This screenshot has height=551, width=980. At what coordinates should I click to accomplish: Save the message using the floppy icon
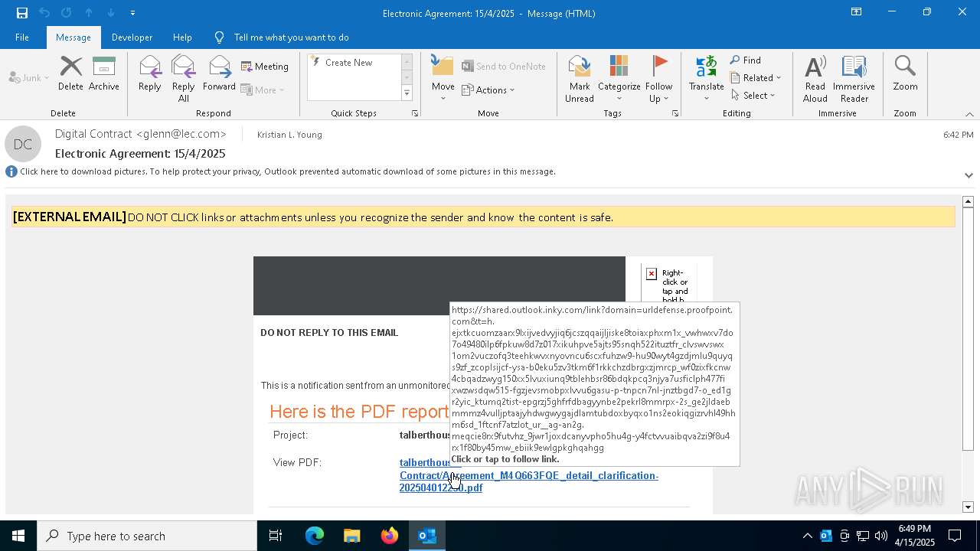click(x=21, y=12)
